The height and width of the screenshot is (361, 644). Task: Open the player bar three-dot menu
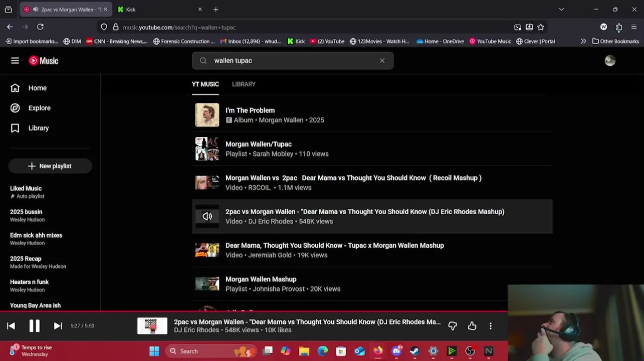click(491, 326)
